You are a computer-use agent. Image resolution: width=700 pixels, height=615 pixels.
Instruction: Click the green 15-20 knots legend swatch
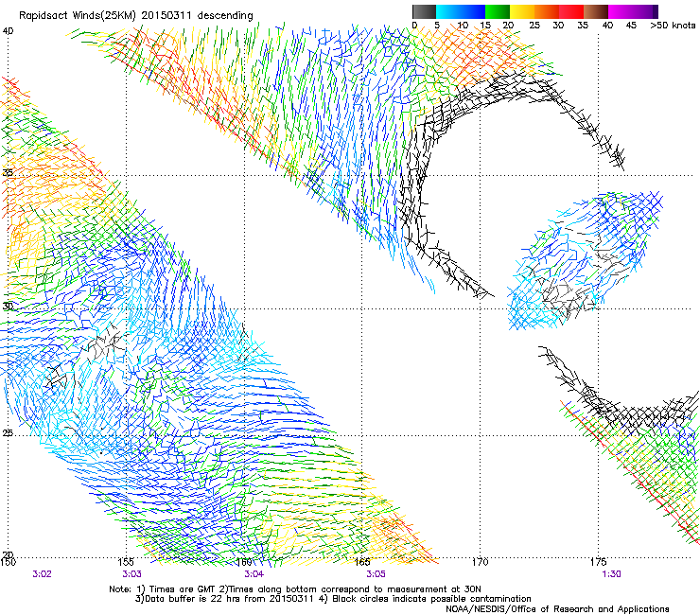pyautogui.click(x=498, y=11)
